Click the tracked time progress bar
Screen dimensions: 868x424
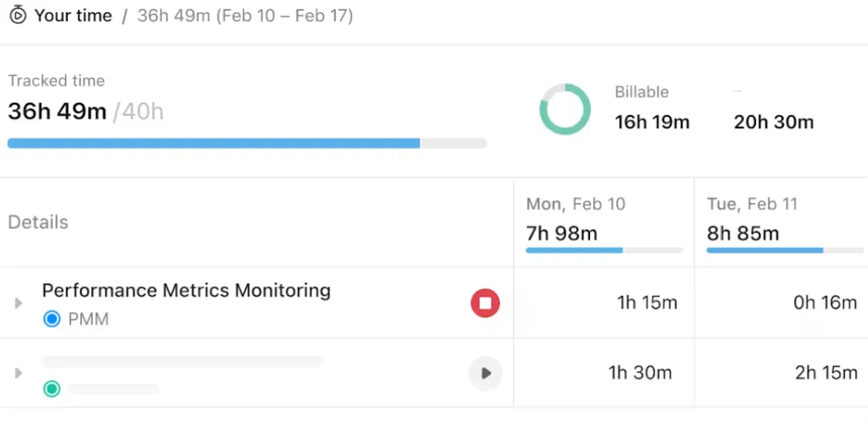point(247,144)
